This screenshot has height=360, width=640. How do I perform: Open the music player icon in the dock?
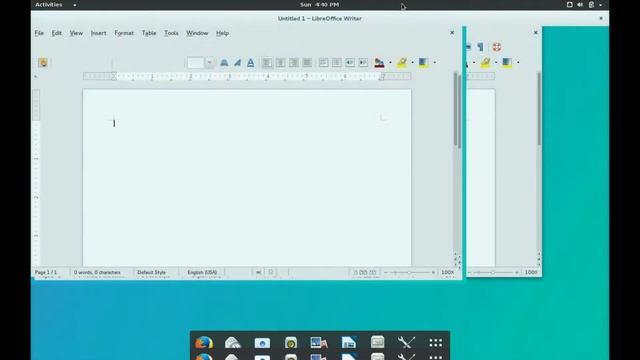pos(291,342)
